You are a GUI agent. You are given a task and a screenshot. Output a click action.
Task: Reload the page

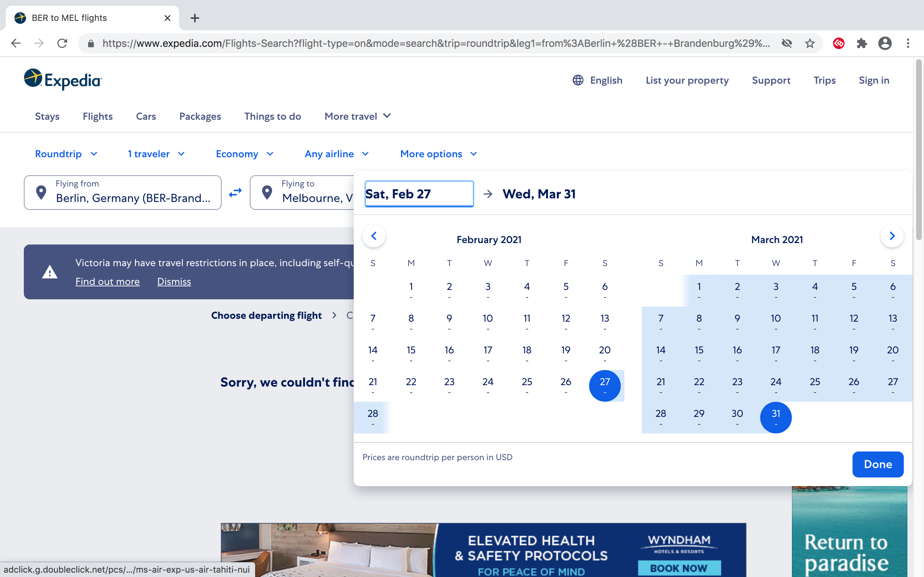pyautogui.click(x=62, y=44)
